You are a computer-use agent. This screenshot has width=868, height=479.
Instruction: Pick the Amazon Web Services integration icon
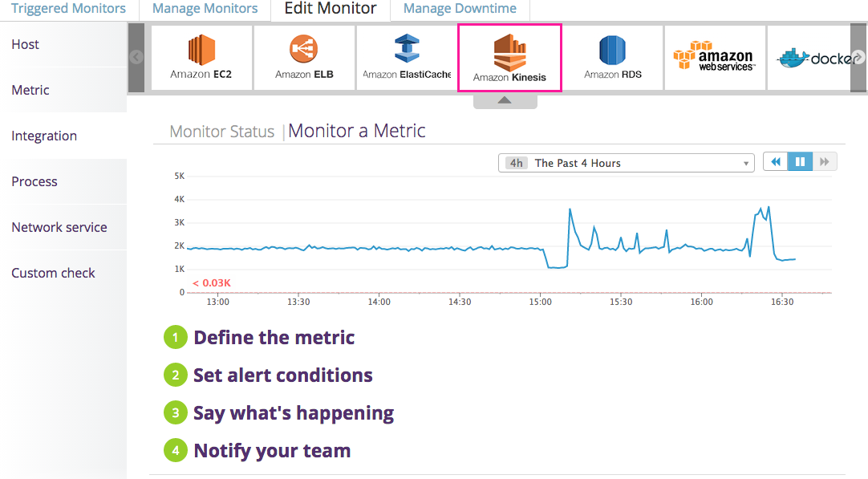[714, 56]
